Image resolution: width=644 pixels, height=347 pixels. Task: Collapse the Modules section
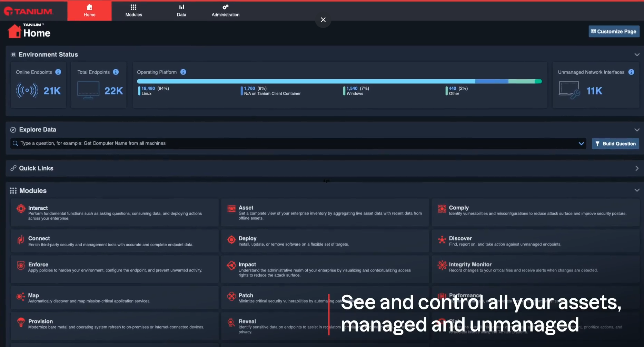(x=637, y=190)
